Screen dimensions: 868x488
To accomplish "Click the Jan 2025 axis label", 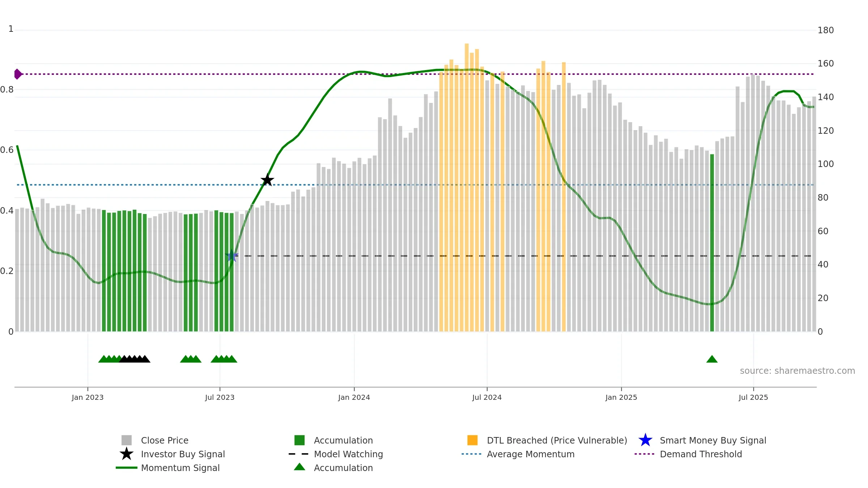I will point(621,398).
